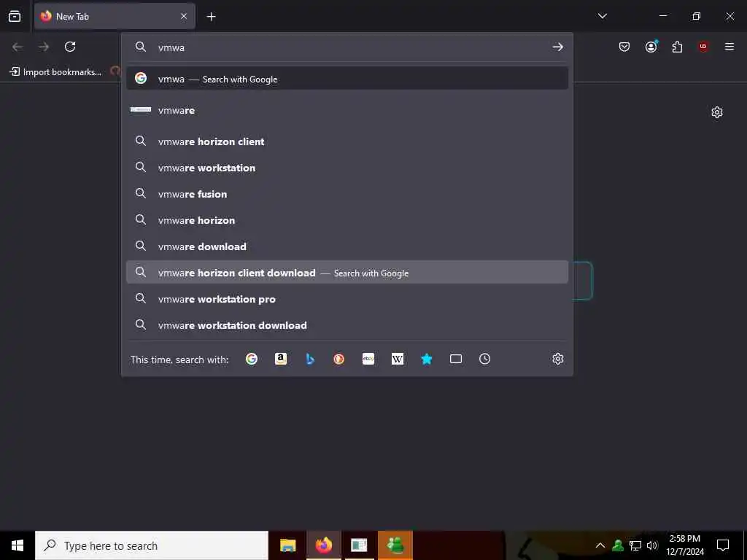The height and width of the screenshot is (560, 747).
Task: Open the notification center icon
Action: pos(723,545)
